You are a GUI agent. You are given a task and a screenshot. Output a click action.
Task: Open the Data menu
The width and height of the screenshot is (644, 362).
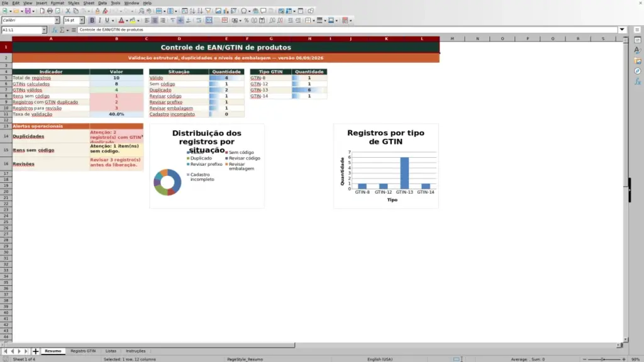click(103, 3)
